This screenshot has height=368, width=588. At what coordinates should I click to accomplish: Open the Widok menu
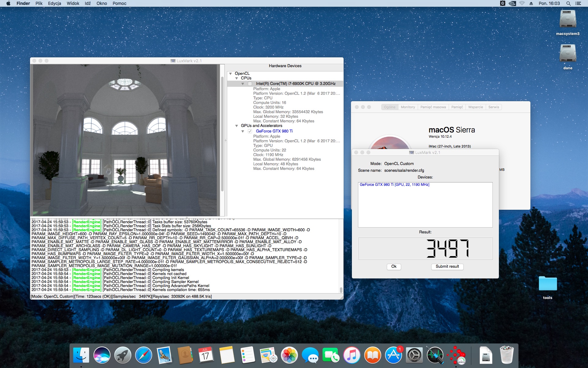[73, 3]
